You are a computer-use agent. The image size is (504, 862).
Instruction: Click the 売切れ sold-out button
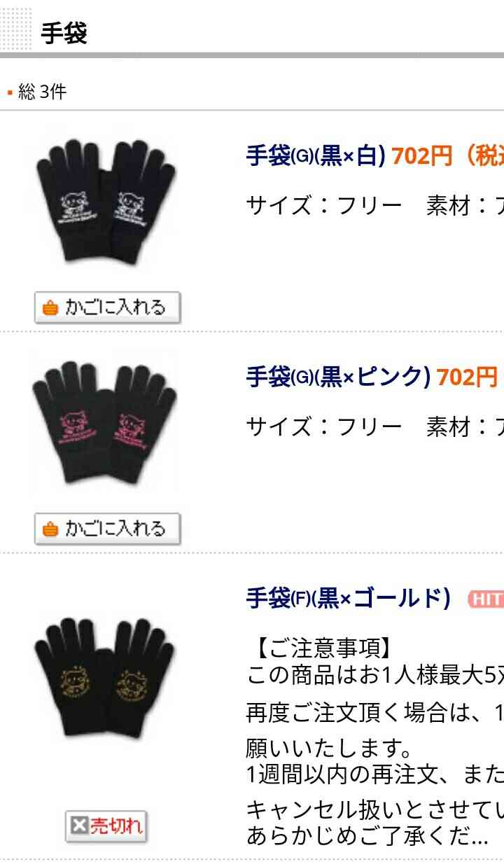coord(107,827)
